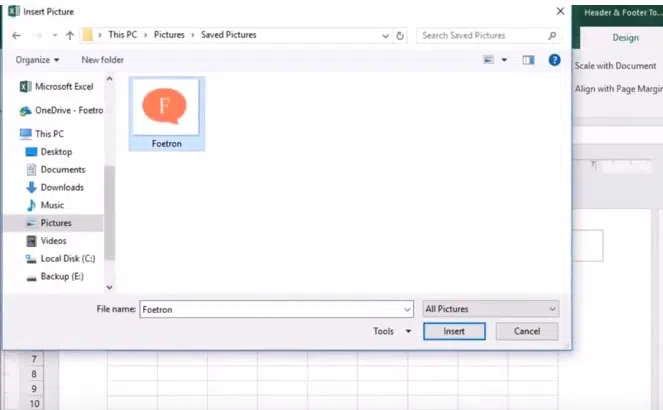The height and width of the screenshot is (410, 663).
Task: Toggle Scale with Document in Excel ribbon
Action: [615, 66]
